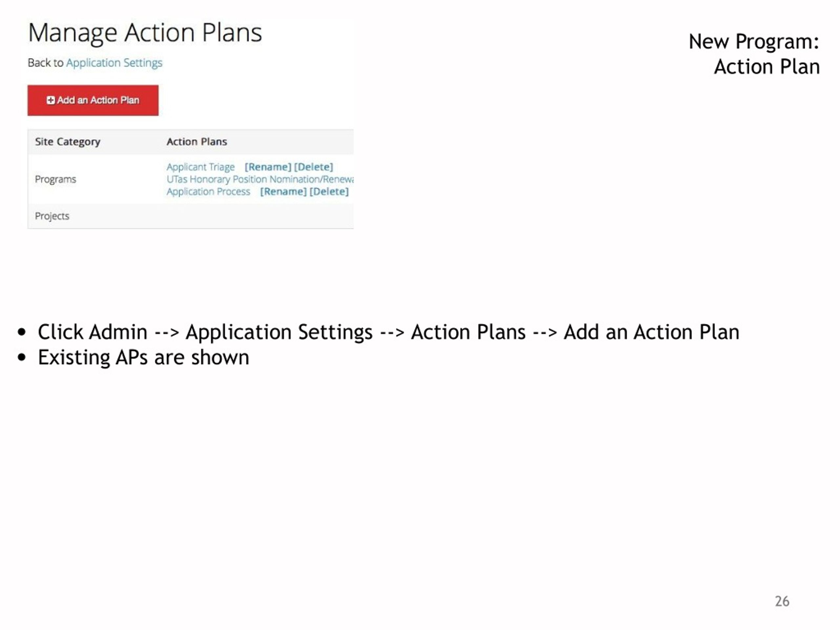840x630 pixels.
Task: Select the Action Plans column header
Action: tap(197, 142)
